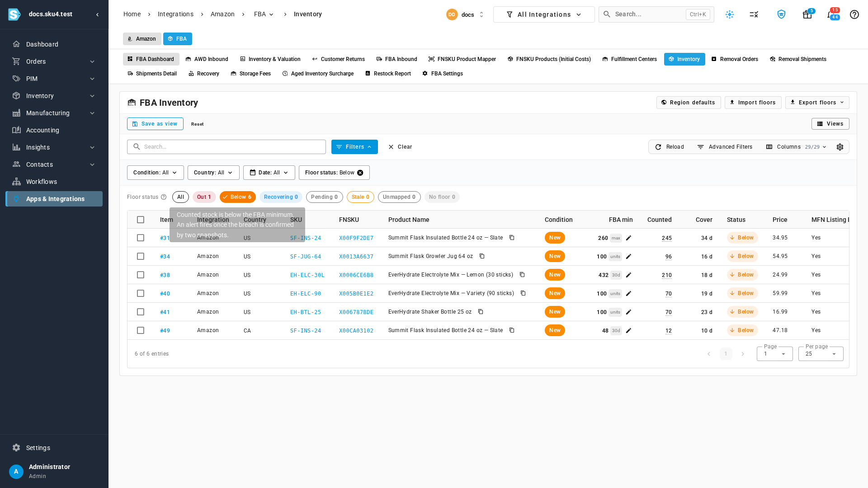Click the Region defaults button
The width and height of the screenshot is (868, 488).
(689, 103)
